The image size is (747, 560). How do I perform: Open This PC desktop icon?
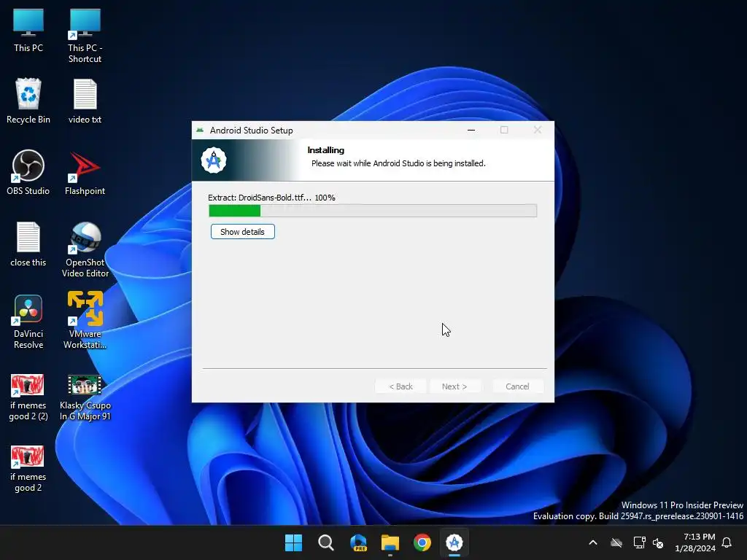pyautogui.click(x=28, y=29)
